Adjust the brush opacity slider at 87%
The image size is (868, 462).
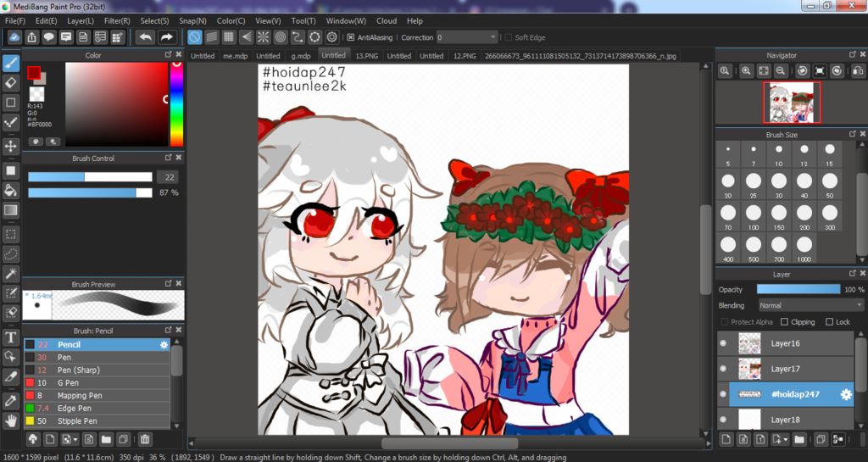pos(90,192)
